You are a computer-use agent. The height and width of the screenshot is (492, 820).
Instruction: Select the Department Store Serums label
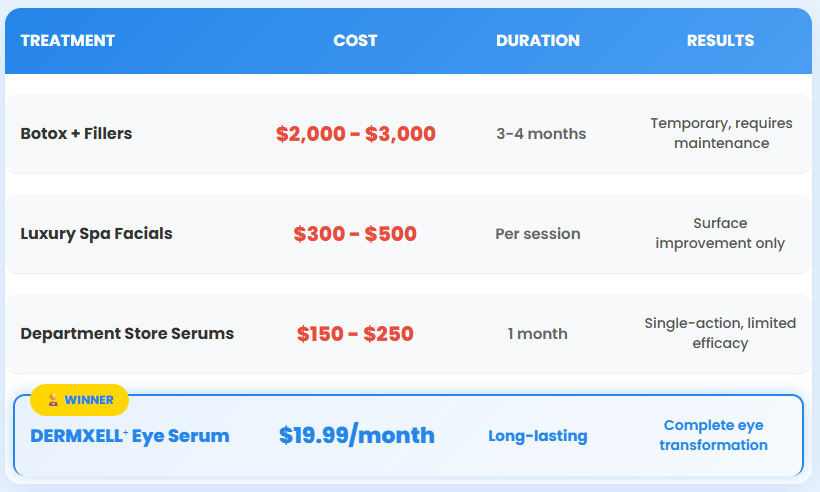click(x=127, y=334)
